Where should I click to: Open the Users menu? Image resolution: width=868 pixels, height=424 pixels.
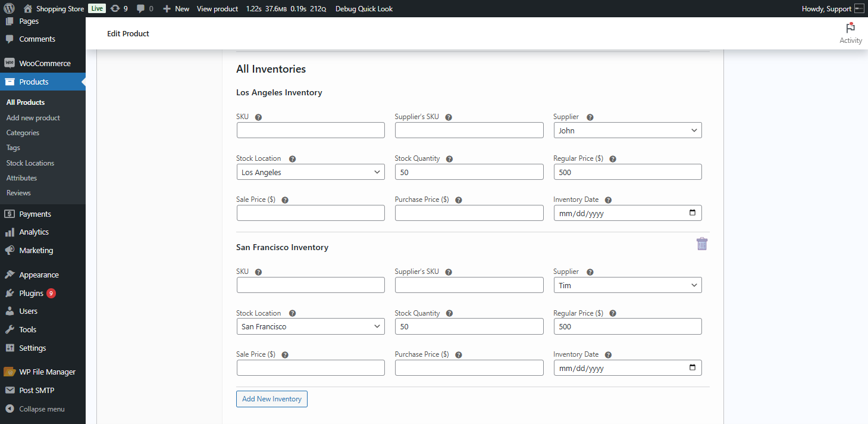point(43,311)
